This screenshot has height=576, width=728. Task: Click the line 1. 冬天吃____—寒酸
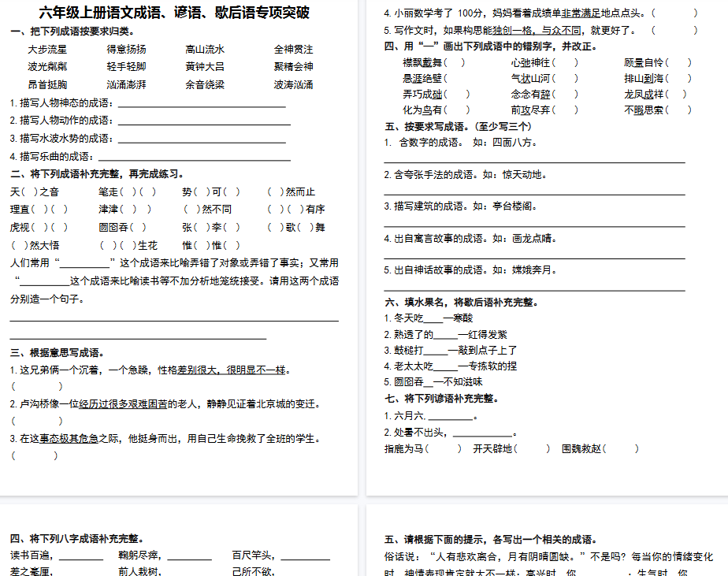[429, 318]
